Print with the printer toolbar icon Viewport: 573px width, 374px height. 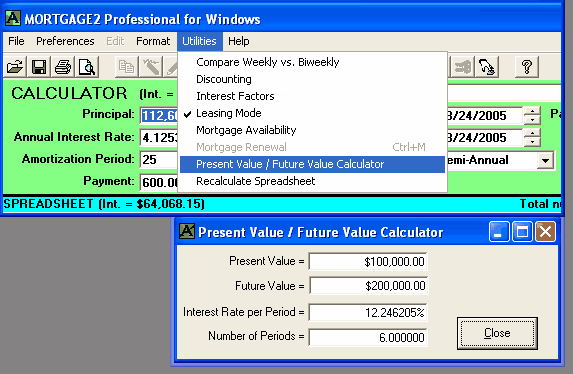(x=63, y=67)
